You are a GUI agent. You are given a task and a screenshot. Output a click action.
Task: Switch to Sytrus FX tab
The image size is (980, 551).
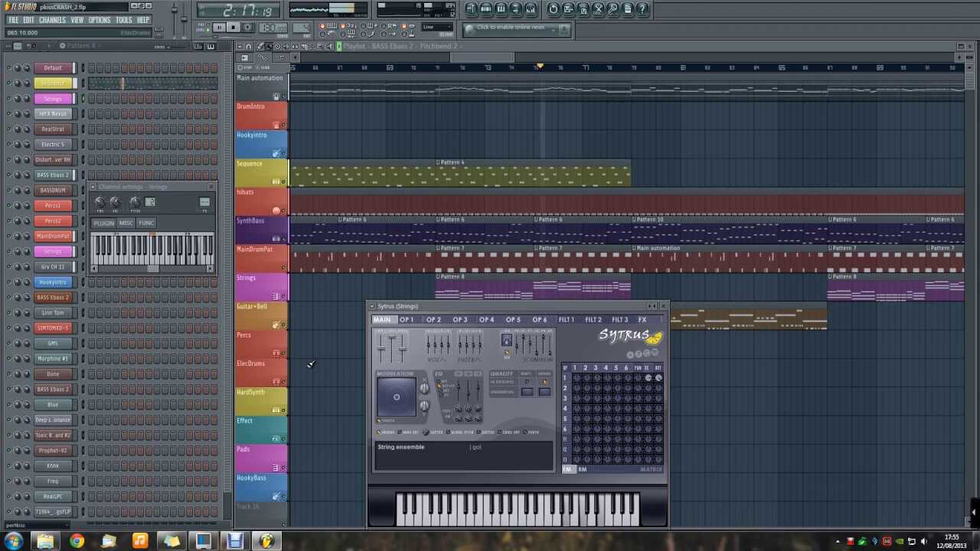coord(642,319)
